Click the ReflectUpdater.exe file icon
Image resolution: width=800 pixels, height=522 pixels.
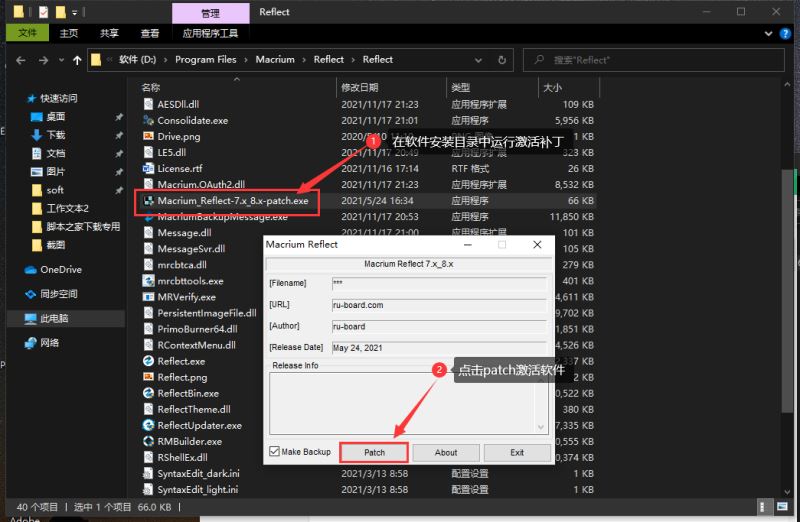pos(148,426)
